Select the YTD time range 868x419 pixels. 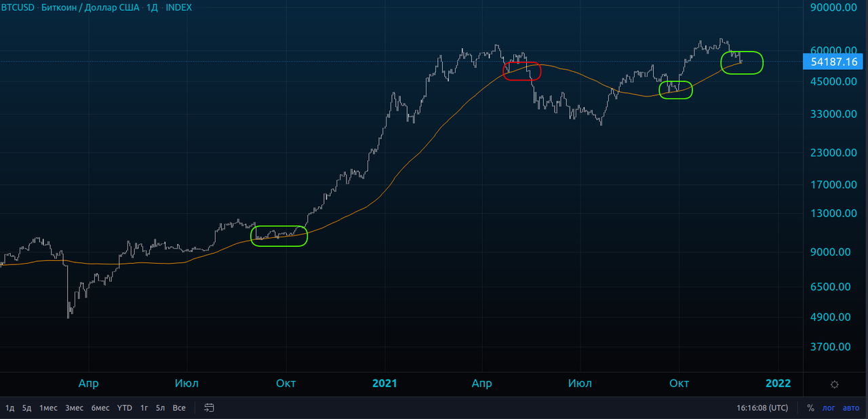coord(125,408)
